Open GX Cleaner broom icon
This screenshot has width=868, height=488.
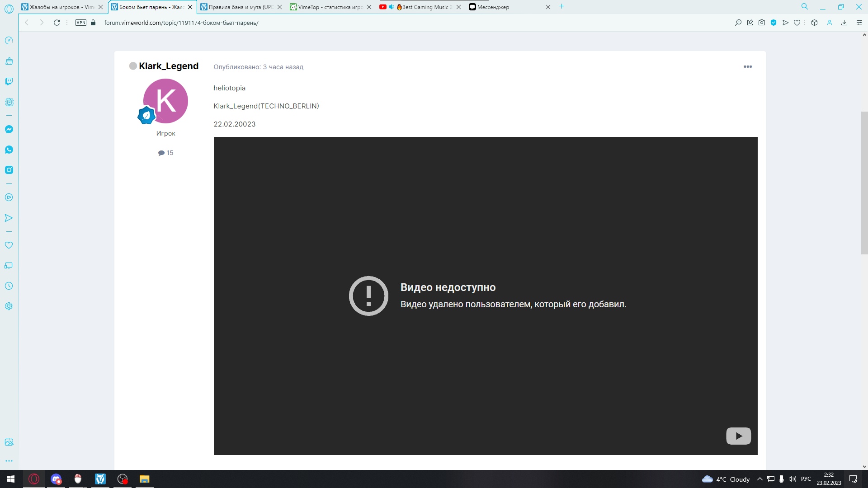tap(9, 61)
